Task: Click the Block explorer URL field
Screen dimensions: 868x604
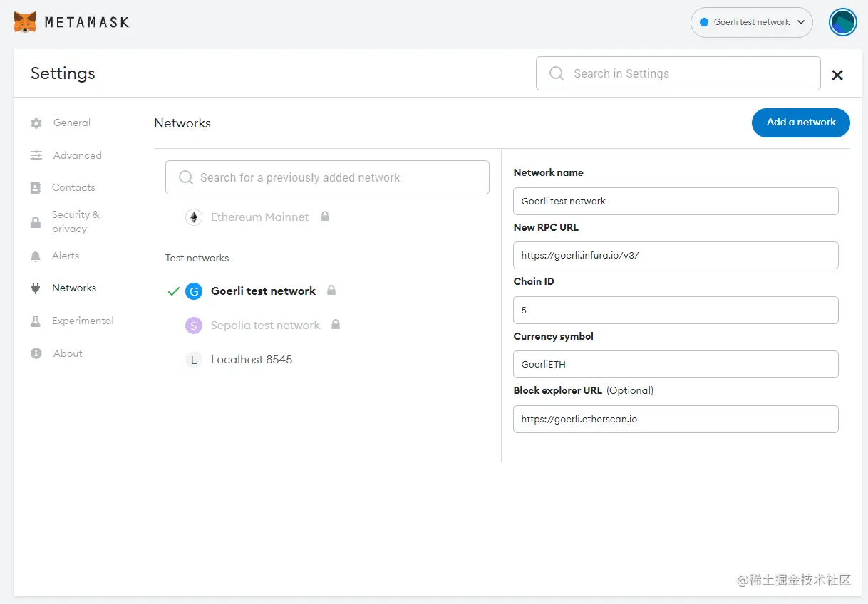Action: [x=675, y=419]
